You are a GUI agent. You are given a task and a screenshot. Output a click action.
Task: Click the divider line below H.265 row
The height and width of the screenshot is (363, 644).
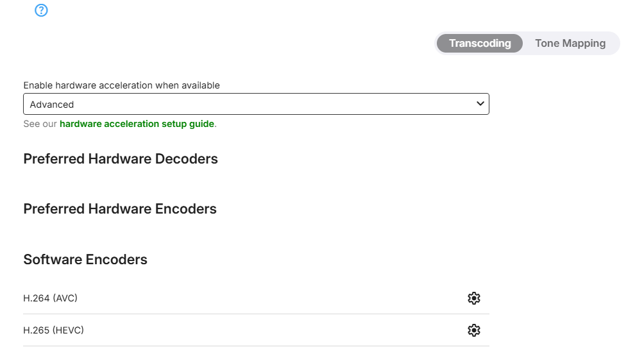click(x=256, y=346)
